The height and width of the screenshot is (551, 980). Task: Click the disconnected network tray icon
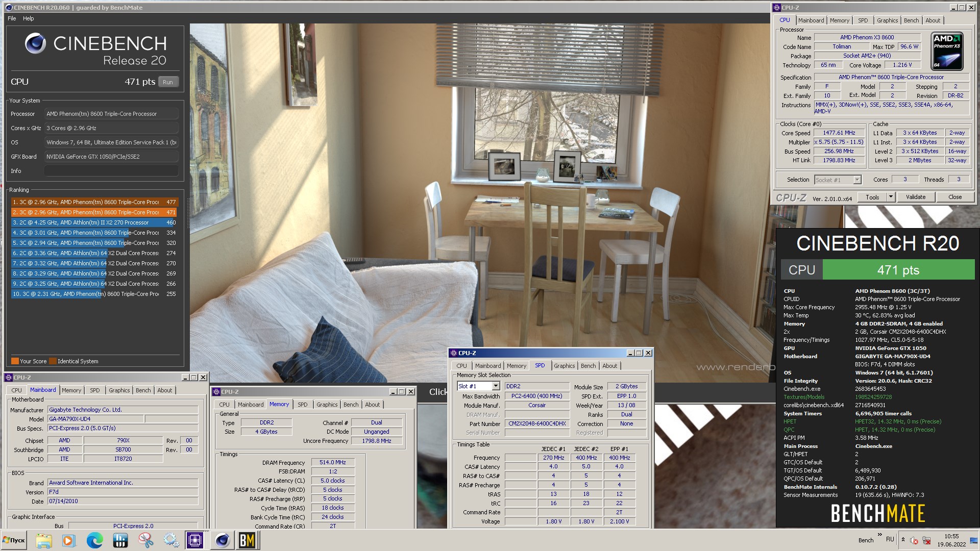(926, 540)
